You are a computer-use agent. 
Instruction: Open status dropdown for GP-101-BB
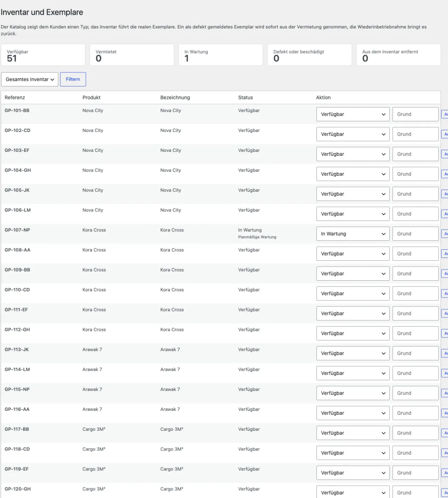[x=353, y=114]
